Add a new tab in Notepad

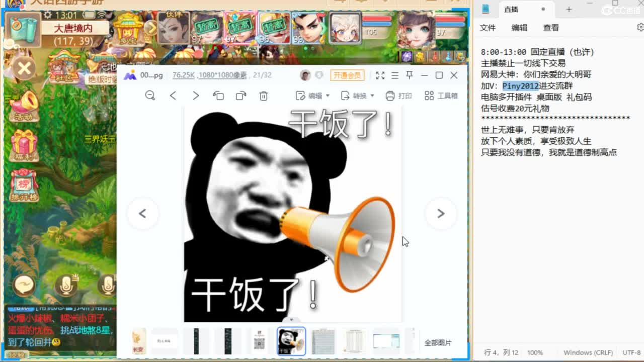coord(569,9)
